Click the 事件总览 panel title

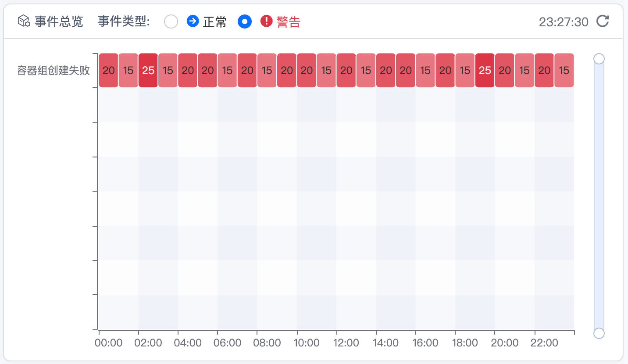coord(59,22)
